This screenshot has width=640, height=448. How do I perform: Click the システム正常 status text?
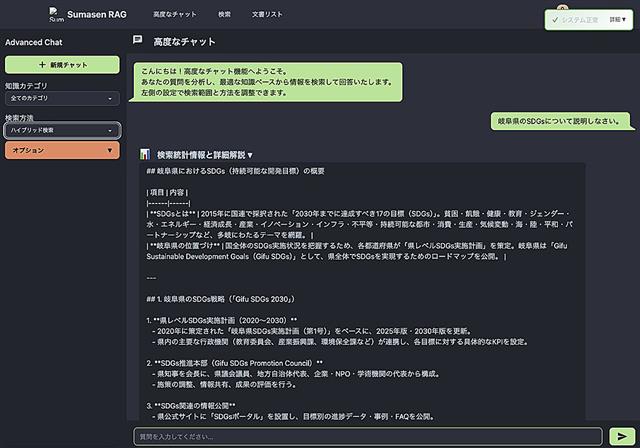[x=580, y=20]
